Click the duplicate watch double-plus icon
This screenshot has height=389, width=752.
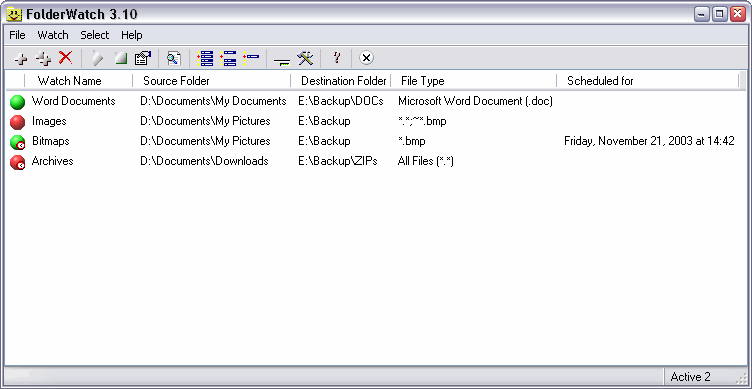click(x=43, y=59)
